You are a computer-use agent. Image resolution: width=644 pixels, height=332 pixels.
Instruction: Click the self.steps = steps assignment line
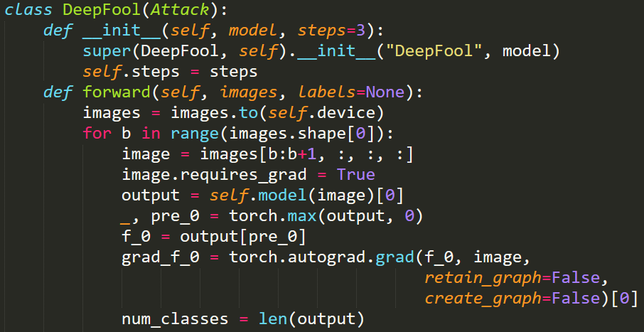coord(170,72)
